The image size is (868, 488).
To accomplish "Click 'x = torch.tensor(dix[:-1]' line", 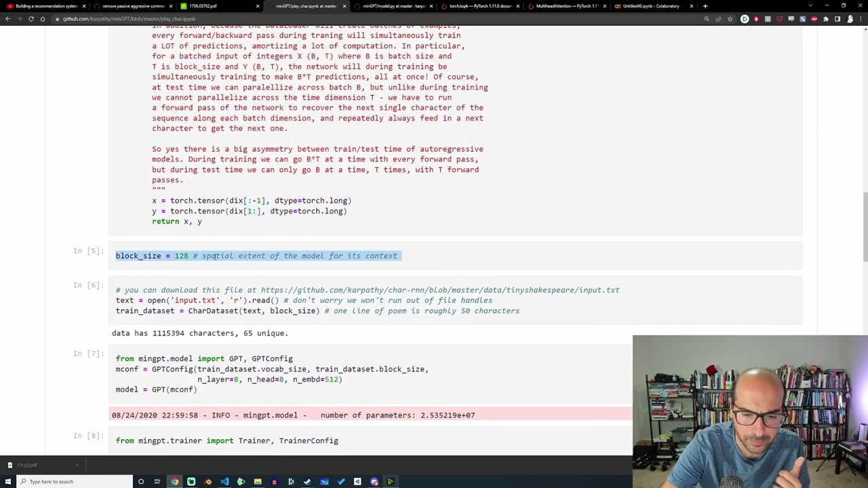I will [x=252, y=201].
